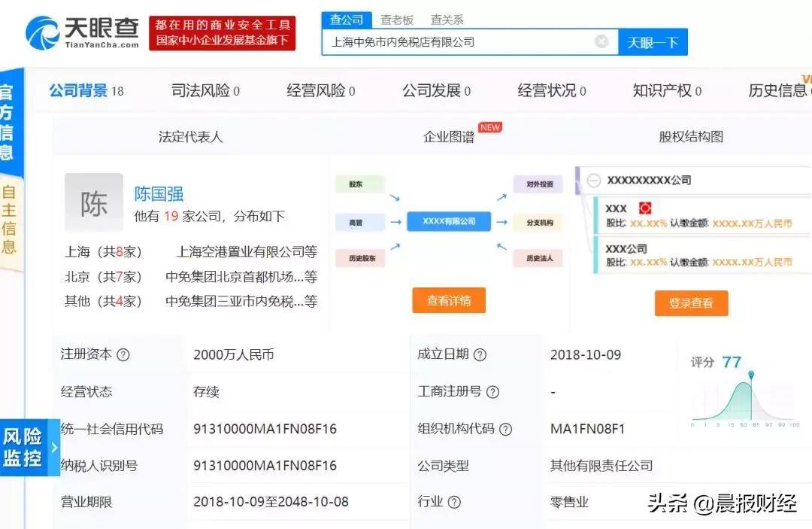Open the 陈国强 profile link
812x529 pixels.
click(159, 194)
